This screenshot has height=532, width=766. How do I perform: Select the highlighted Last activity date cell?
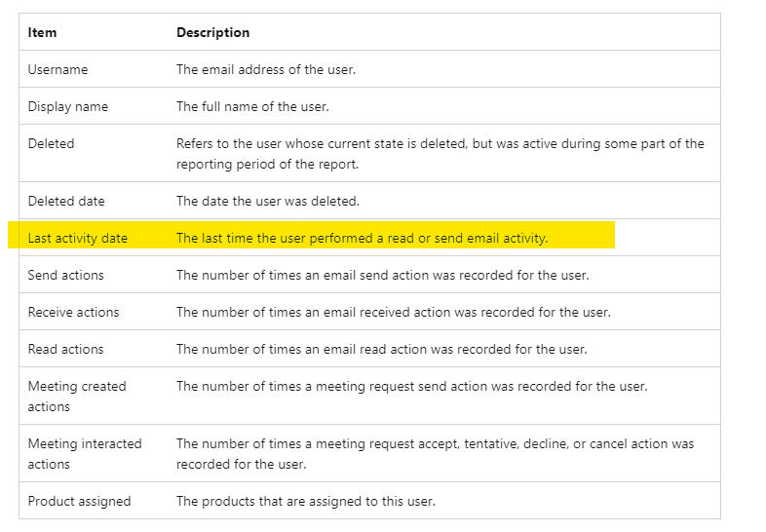click(x=77, y=238)
